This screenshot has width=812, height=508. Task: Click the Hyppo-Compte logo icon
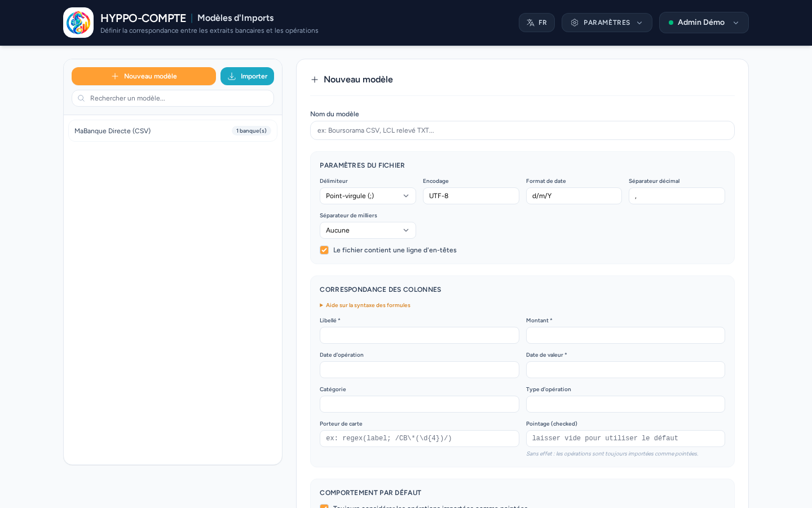(78, 23)
